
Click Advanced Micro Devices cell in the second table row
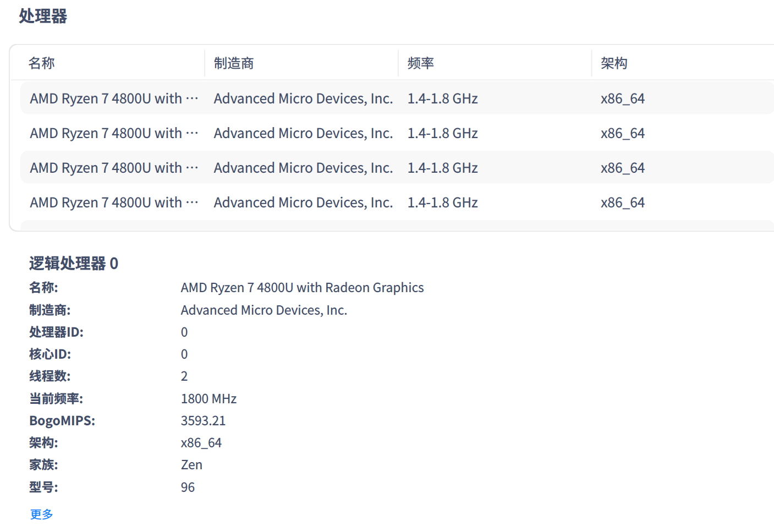(303, 133)
